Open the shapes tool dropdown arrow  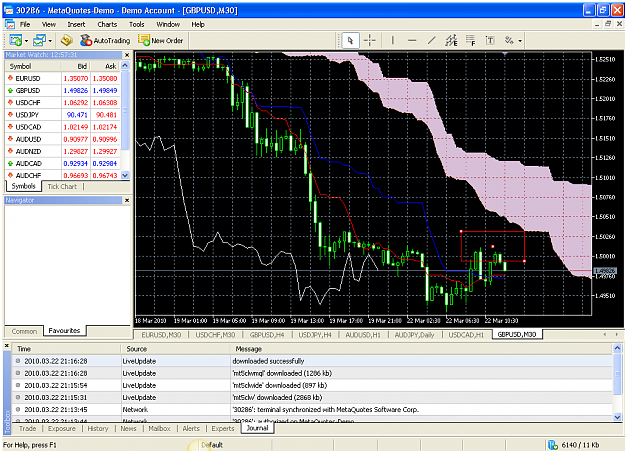pos(520,41)
